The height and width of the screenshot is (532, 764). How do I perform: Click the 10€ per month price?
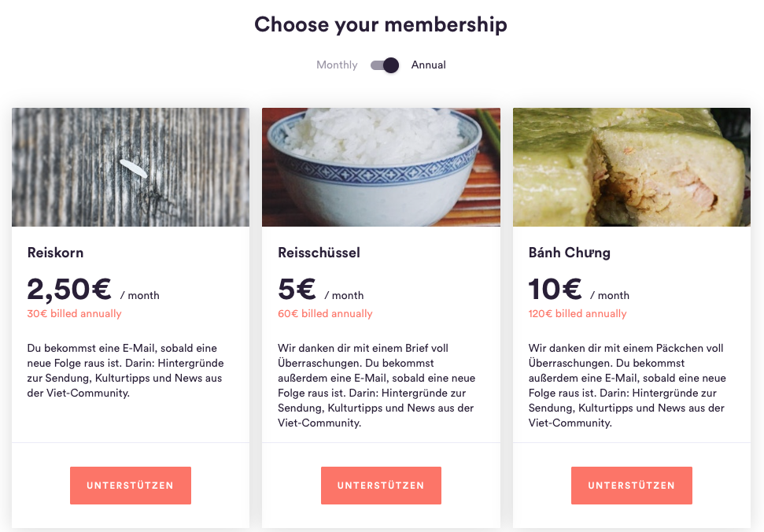point(579,290)
